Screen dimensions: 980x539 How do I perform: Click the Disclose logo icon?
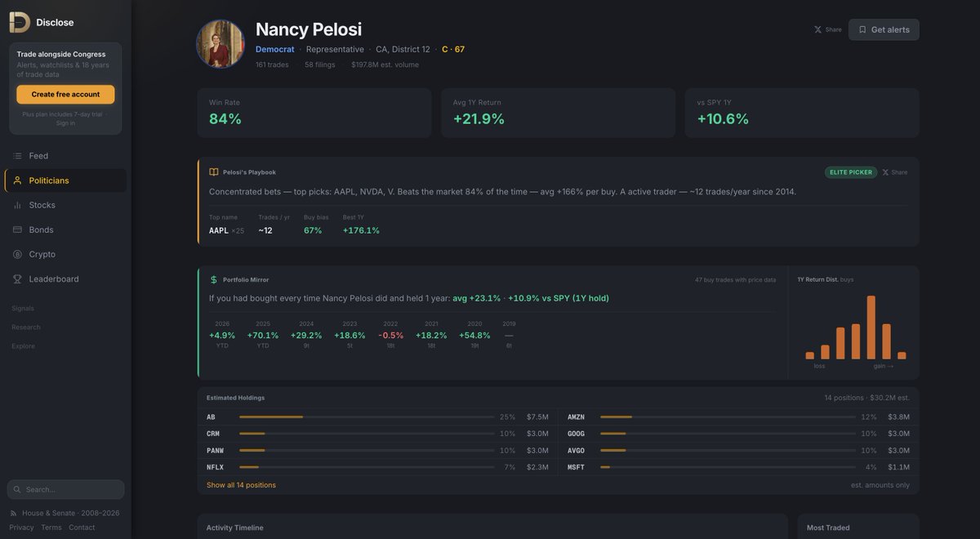pos(20,22)
